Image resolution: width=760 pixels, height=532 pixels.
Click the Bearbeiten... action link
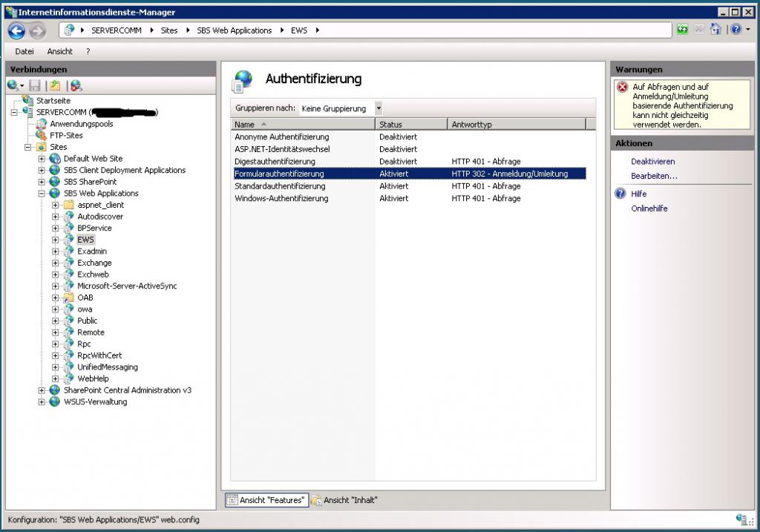(x=655, y=176)
